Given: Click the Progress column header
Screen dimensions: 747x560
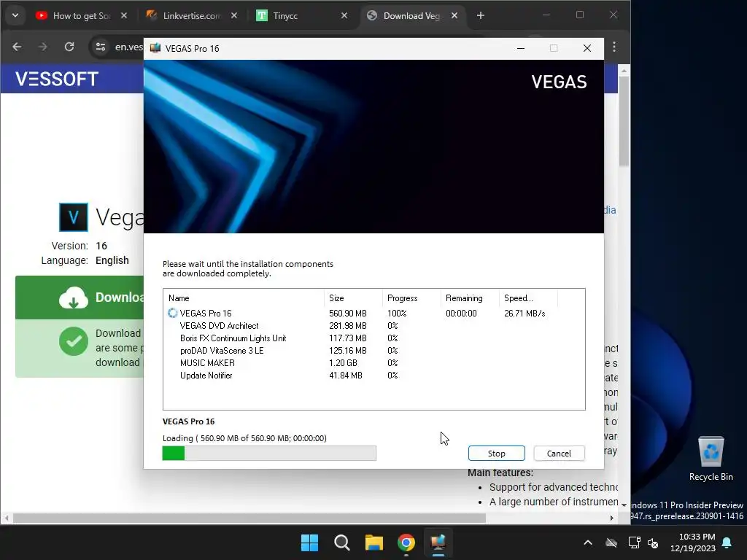Looking at the screenshot, I should coord(411,298).
